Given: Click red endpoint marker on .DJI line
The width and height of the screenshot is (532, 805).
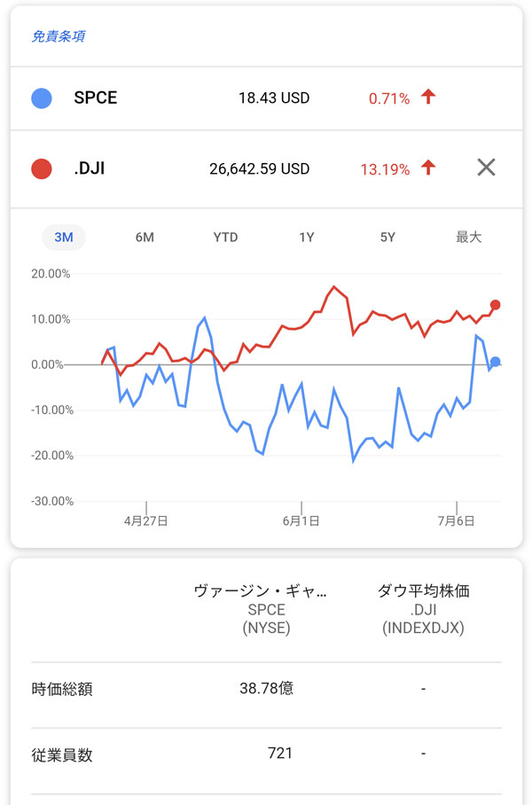Looking at the screenshot, I should 495,305.
